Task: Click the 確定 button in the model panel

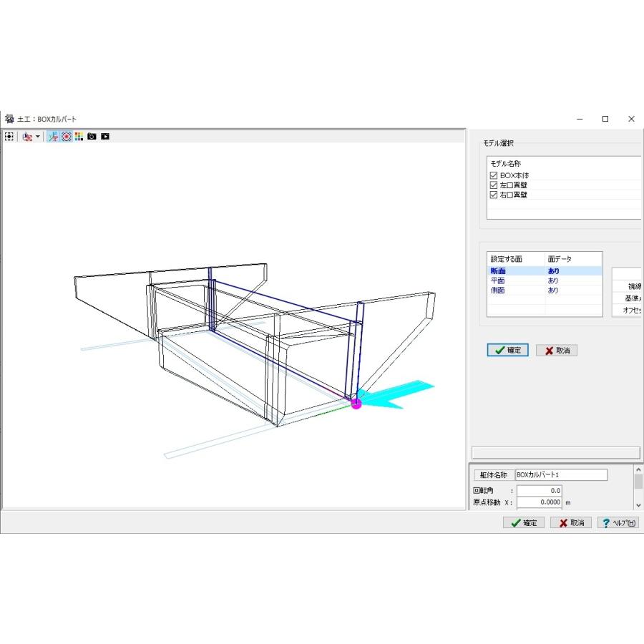Action: tap(507, 350)
